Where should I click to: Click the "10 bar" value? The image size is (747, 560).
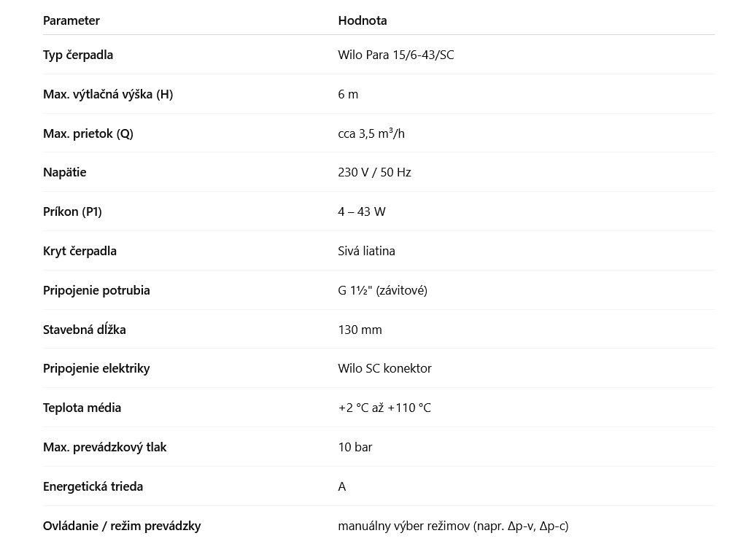[x=355, y=447]
